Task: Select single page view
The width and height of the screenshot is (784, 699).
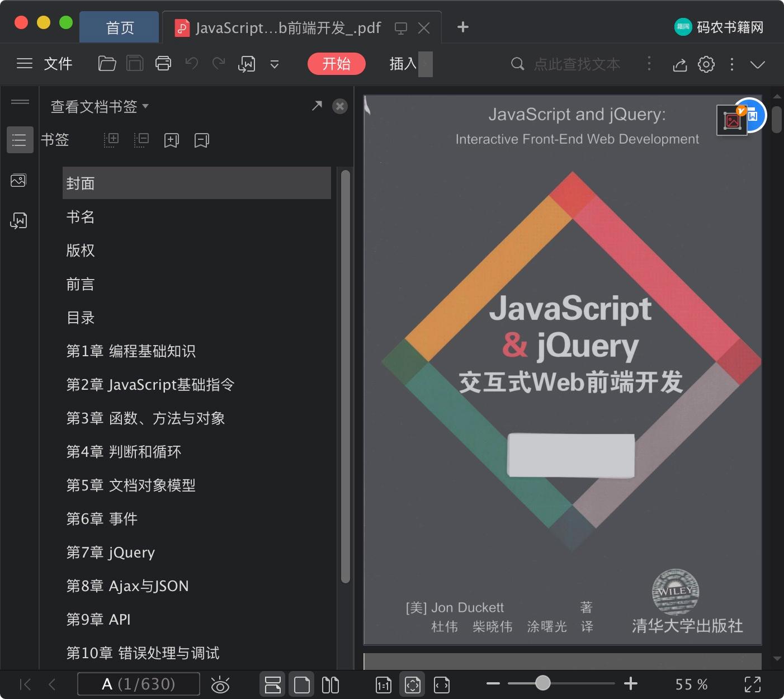Action: [x=302, y=684]
